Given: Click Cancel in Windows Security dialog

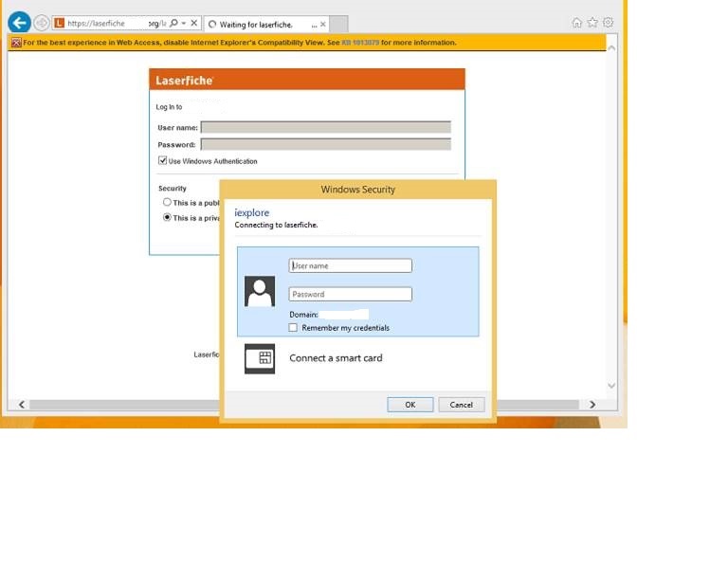Looking at the screenshot, I should coord(461,405).
